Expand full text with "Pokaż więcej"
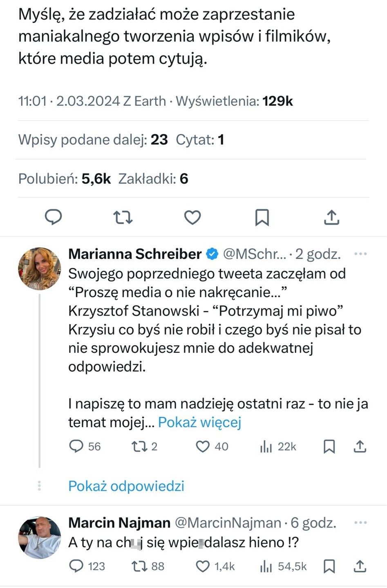387x588 pixels. pos(199,422)
